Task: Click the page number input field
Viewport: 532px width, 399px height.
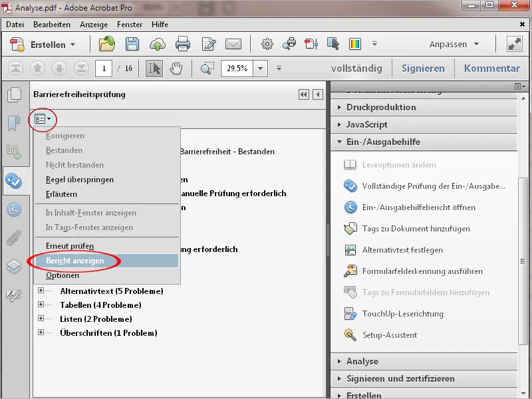Action: (x=104, y=68)
